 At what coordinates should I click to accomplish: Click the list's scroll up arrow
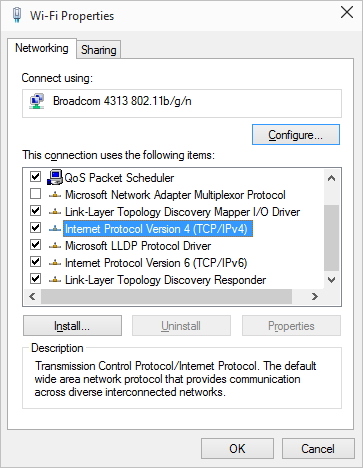click(x=331, y=178)
